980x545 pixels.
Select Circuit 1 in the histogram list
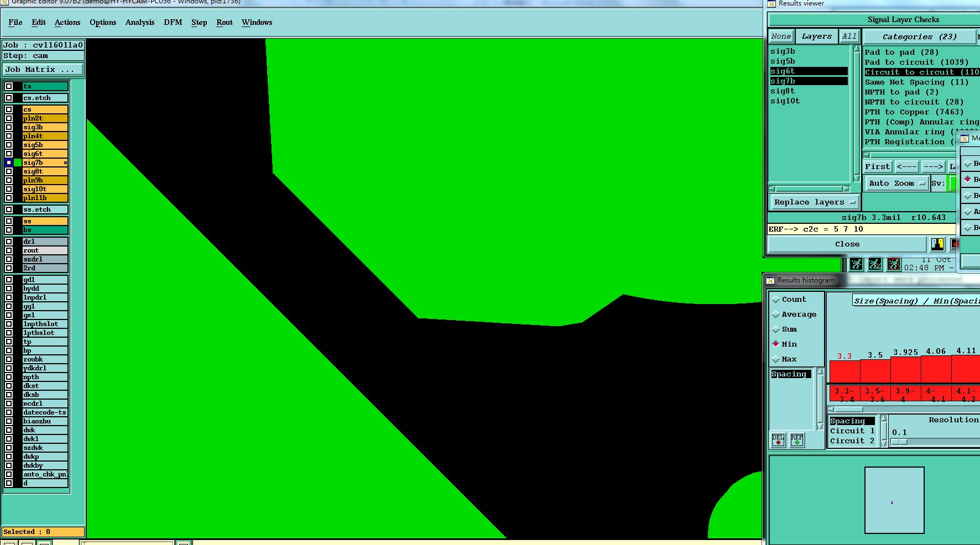tap(852, 431)
